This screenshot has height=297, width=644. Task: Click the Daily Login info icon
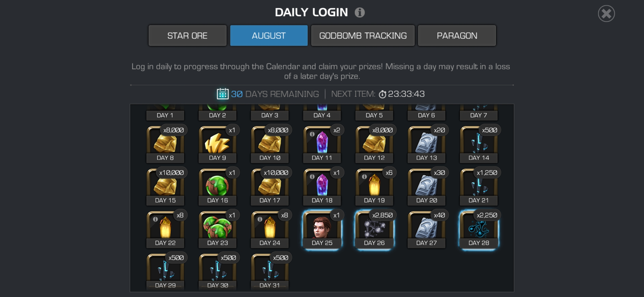tap(359, 12)
